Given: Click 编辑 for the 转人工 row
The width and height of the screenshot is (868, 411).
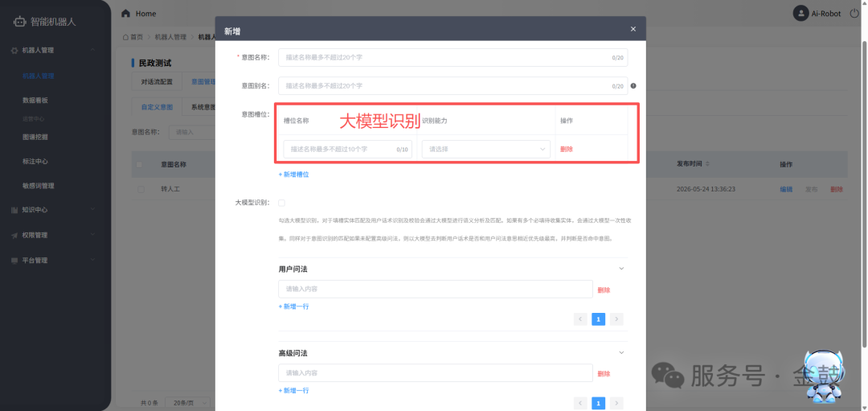Looking at the screenshot, I should point(786,189).
